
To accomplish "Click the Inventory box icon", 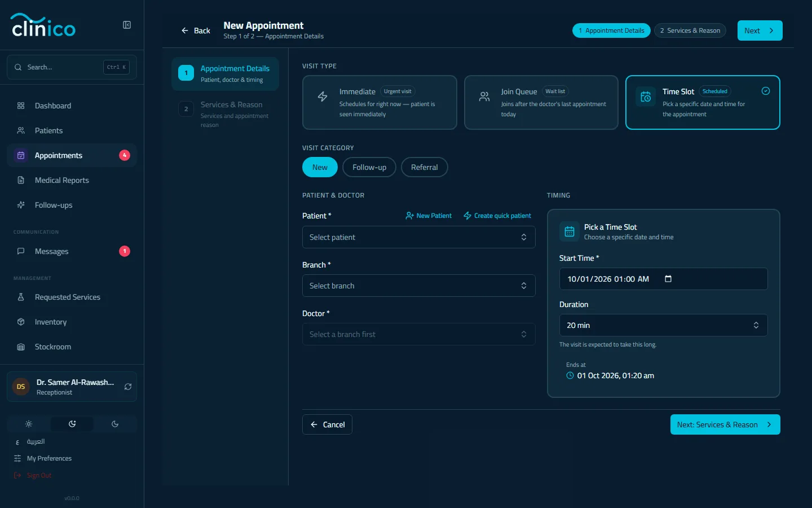I will click(x=21, y=322).
